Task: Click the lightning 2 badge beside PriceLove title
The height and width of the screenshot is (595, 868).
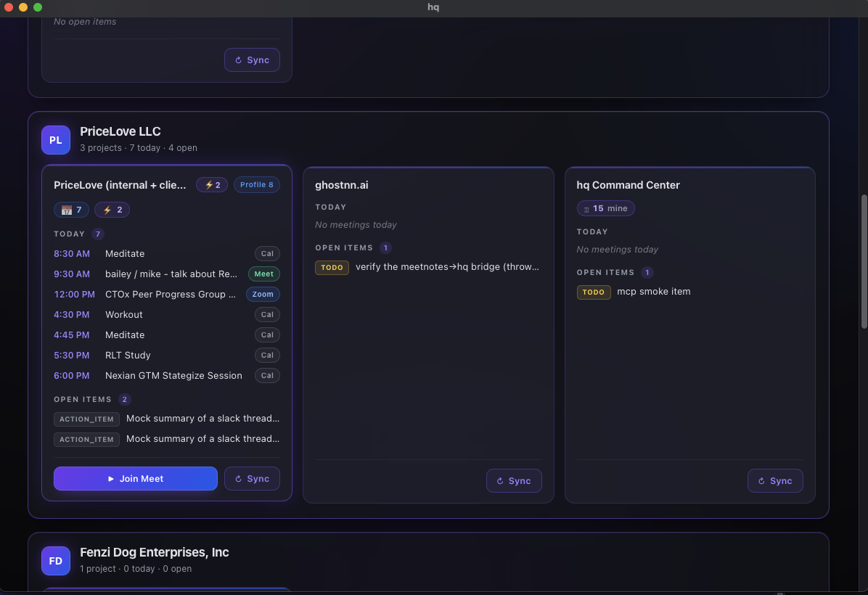Action: click(212, 185)
